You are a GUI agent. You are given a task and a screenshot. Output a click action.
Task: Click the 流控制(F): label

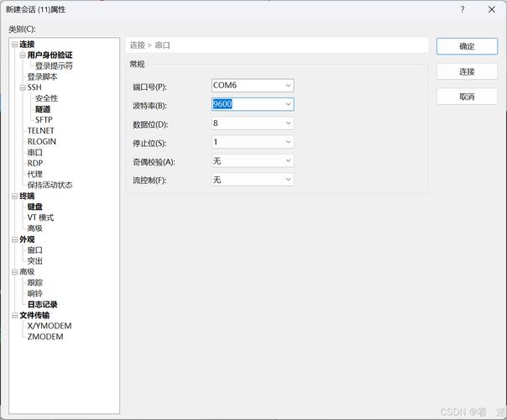point(149,181)
